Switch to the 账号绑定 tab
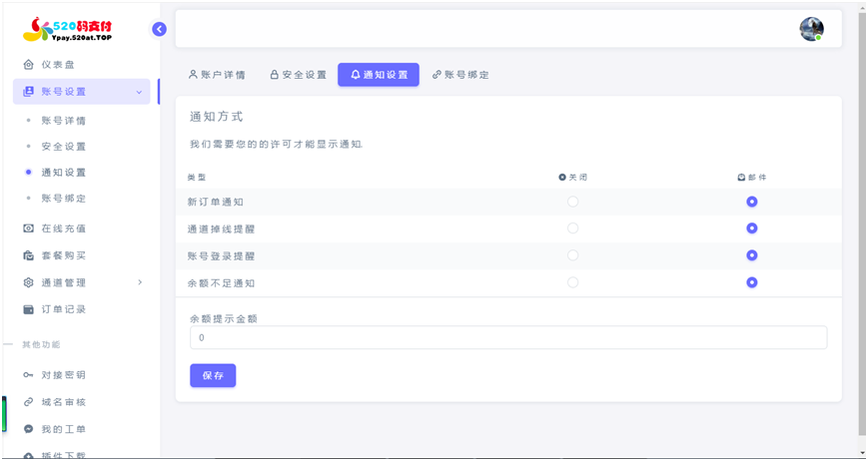Screen dimensions: 868x461 coord(460,75)
